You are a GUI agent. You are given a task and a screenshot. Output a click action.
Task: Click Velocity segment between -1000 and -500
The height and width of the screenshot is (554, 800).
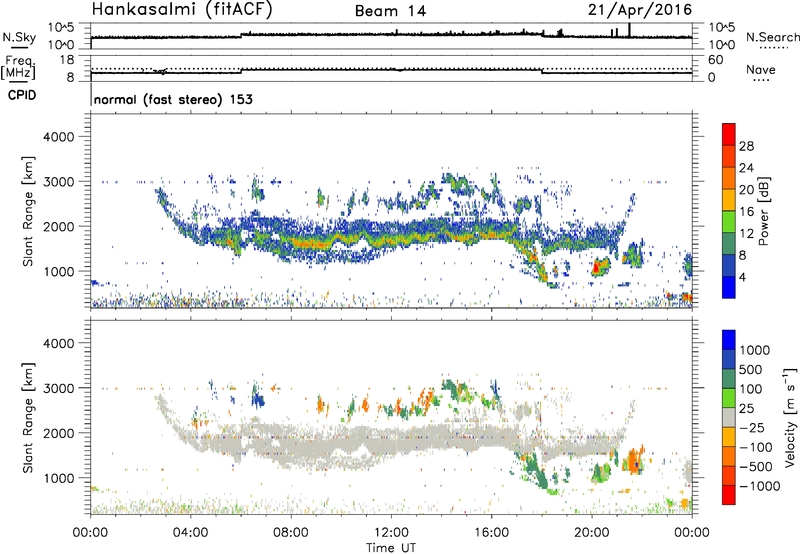729,475
